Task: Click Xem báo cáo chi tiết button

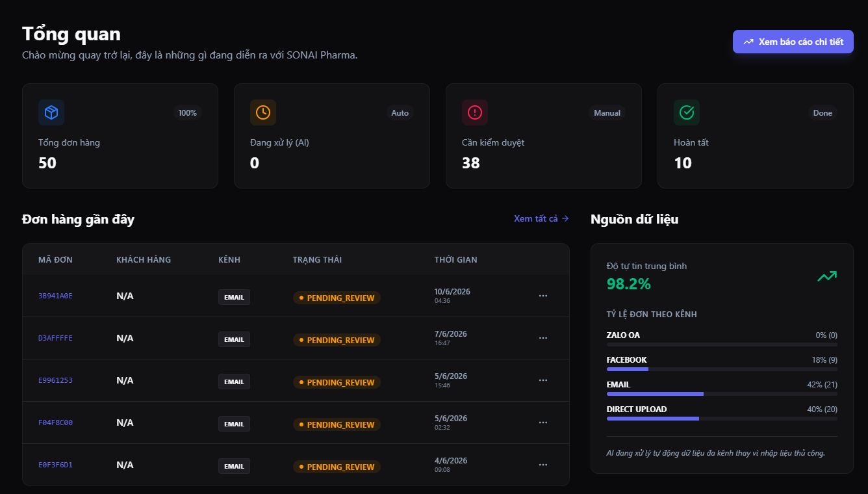Action: 793,42
